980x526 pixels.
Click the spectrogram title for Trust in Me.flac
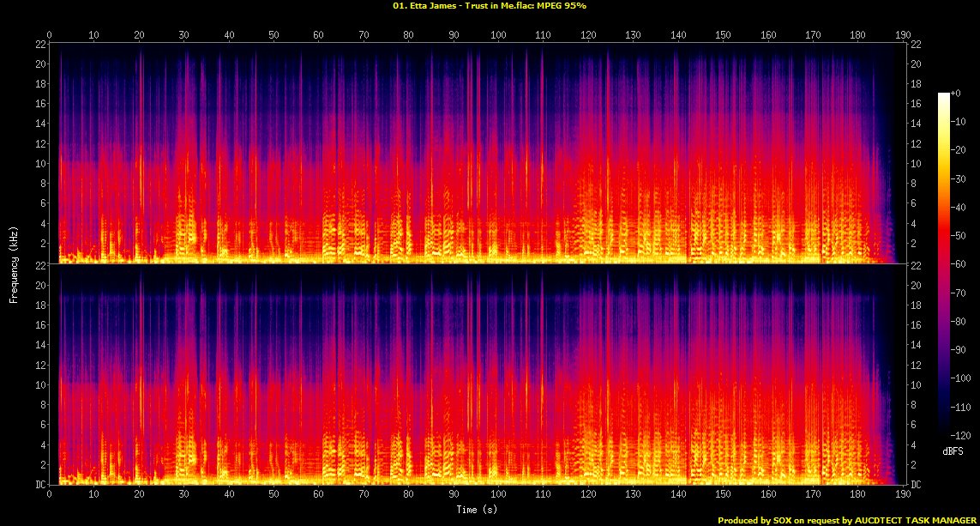click(x=490, y=6)
